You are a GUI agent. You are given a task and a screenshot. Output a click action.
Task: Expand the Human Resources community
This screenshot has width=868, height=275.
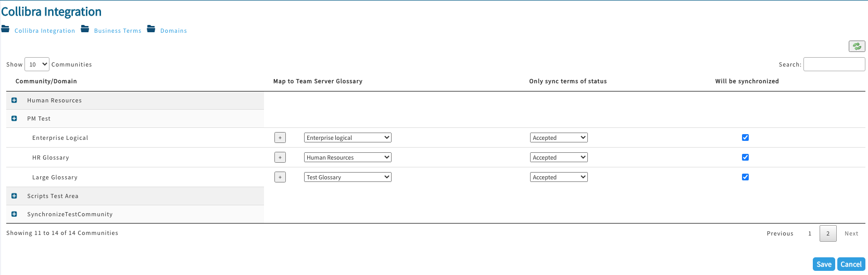coord(14,100)
